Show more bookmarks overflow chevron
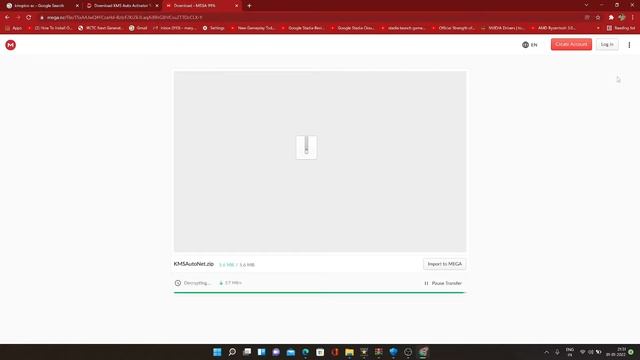Screen dimensions: 640x360 (598, 28)
